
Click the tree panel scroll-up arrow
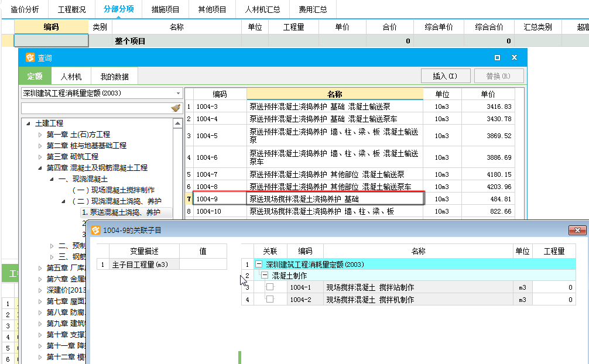point(177,123)
